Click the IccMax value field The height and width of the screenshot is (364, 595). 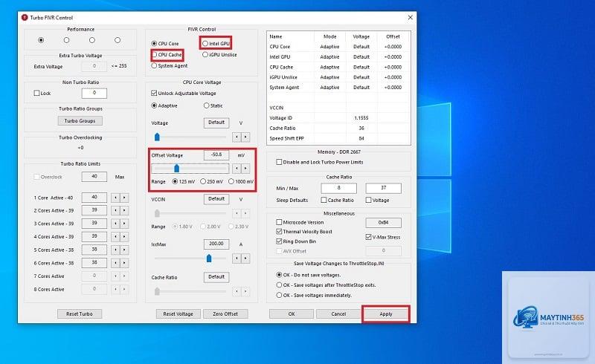[216, 244]
